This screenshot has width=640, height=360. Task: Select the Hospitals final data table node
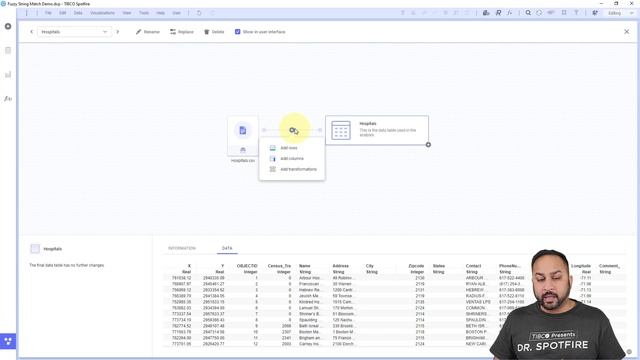point(377,130)
